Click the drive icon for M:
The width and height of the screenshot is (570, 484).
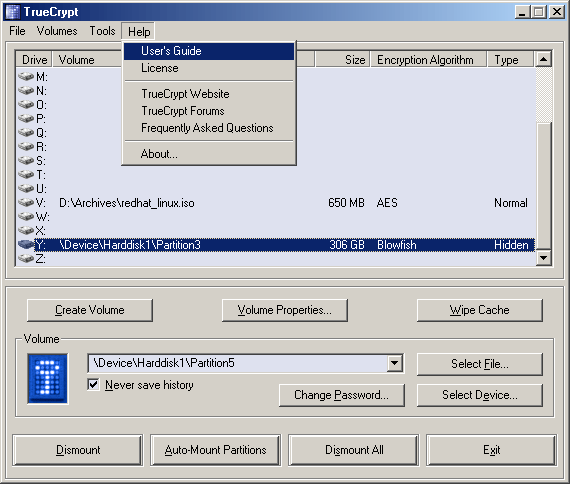(x=26, y=76)
